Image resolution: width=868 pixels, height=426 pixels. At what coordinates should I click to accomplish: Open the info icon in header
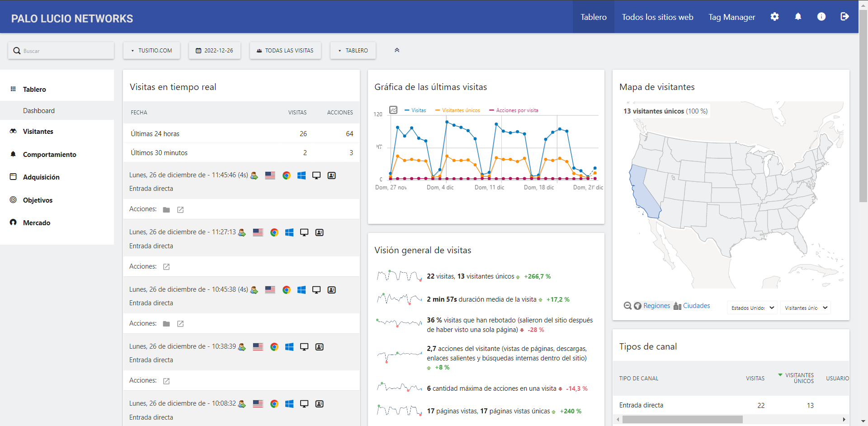(821, 17)
